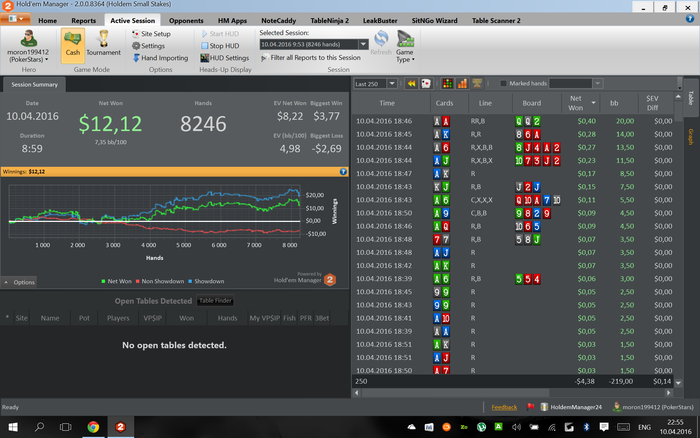The image size is (700, 438).
Task: Open hero moron199412 avatar
Action: pos(29,38)
